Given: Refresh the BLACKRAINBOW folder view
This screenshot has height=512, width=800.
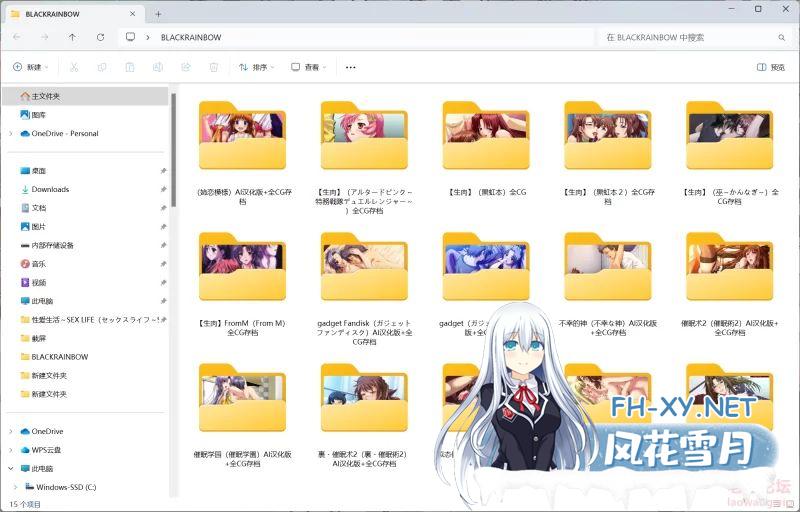Looking at the screenshot, I should coord(101,37).
